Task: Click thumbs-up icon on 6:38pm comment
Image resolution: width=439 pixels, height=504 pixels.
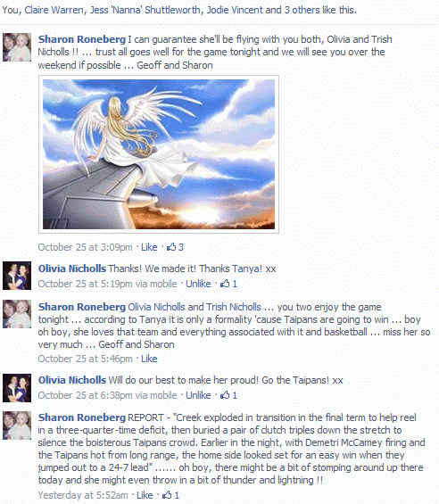Action: point(225,395)
